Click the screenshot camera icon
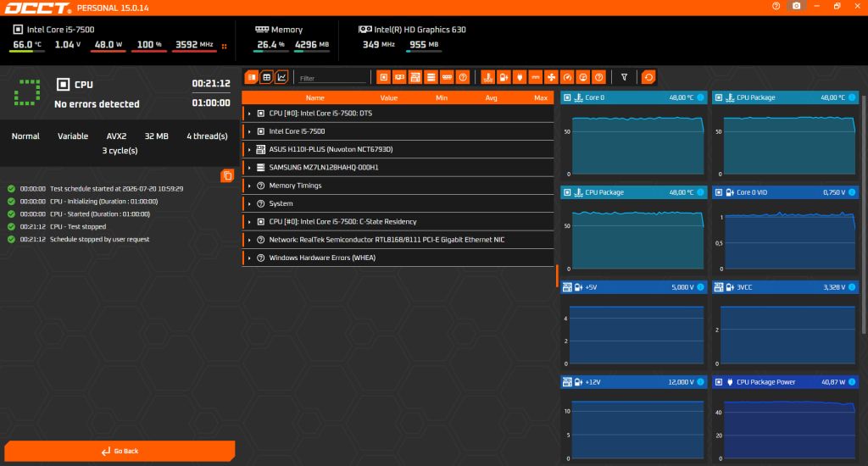 [796, 6]
